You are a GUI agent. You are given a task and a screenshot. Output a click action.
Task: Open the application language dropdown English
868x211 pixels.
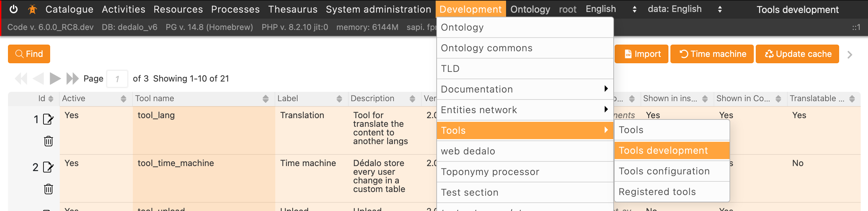[611, 9]
